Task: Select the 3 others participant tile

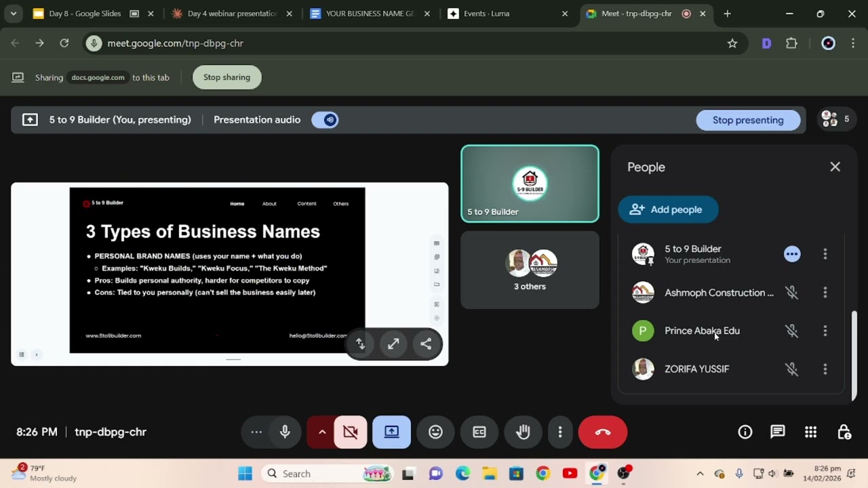Action: 530,270
